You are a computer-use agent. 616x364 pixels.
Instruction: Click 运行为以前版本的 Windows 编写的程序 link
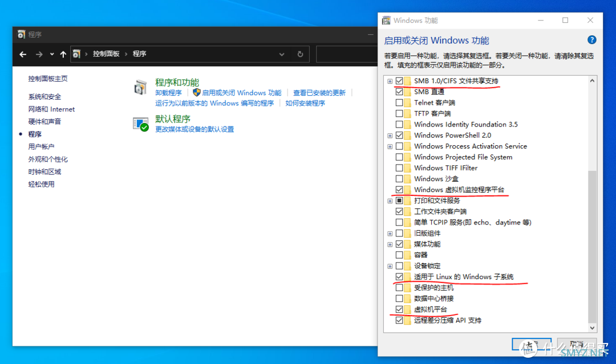point(214,103)
